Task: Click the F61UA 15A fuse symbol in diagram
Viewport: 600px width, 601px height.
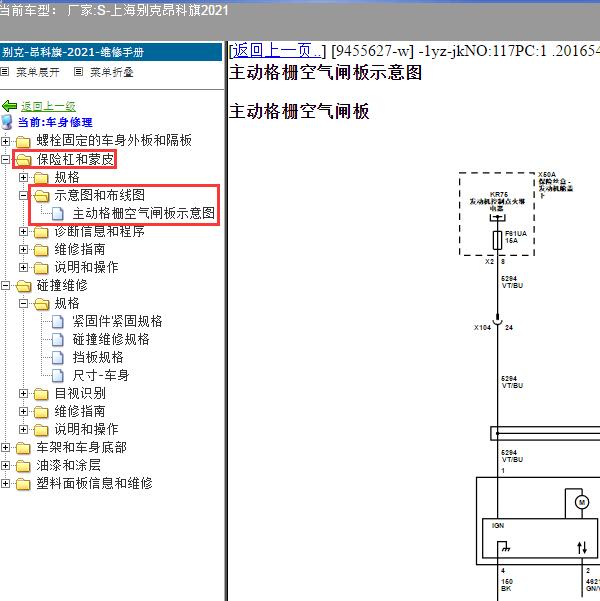Action: [x=497, y=240]
